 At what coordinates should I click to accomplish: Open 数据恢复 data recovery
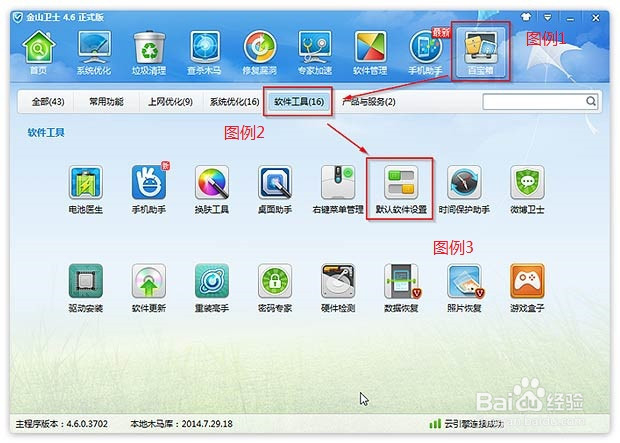coord(401,288)
